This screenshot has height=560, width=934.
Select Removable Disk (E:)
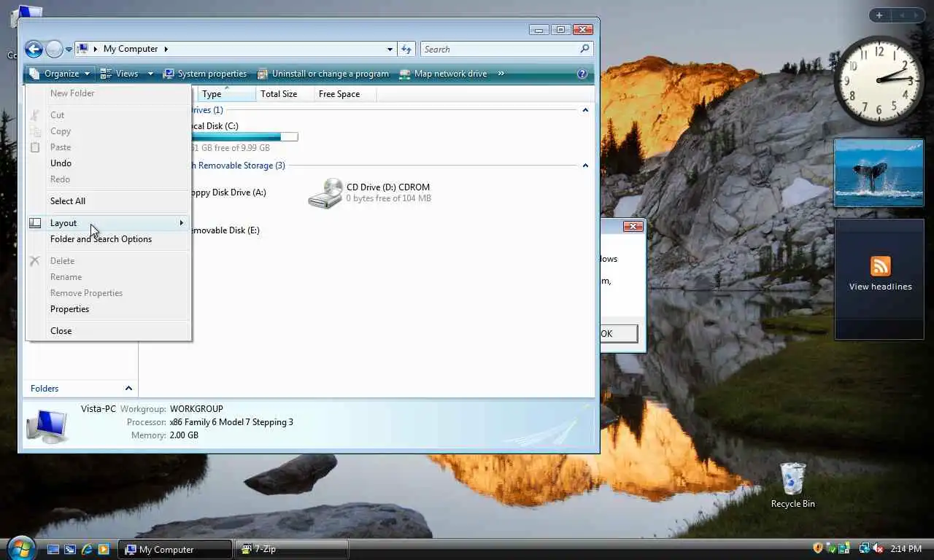(225, 230)
